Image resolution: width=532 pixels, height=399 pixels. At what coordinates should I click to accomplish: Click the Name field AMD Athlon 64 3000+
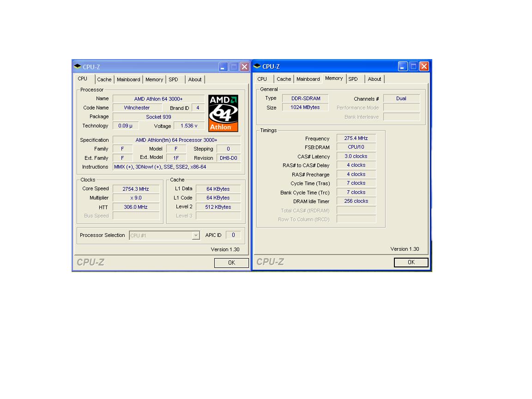click(x=158, y=99)
